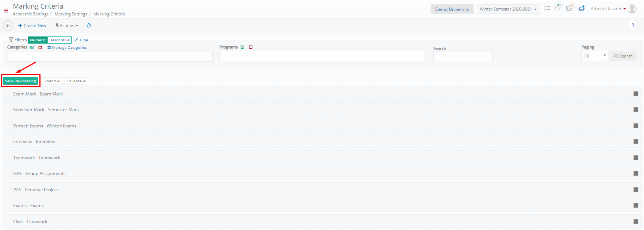Select all Programs with green check
The image size is (644, 230).
click(x=243, y=47)
